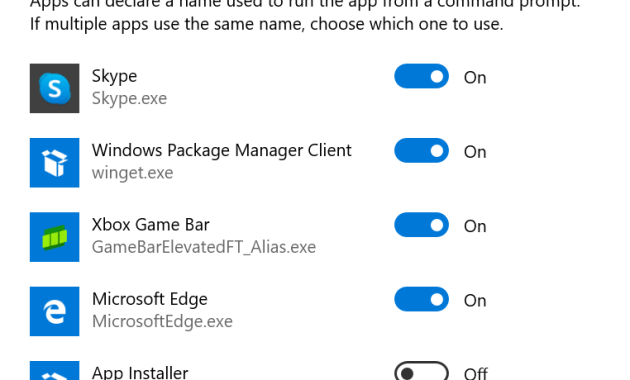The width and height of the screenshot is (630, 380).
Task: Click the Xbox Game Bar icon
Action: click(54, 237)
